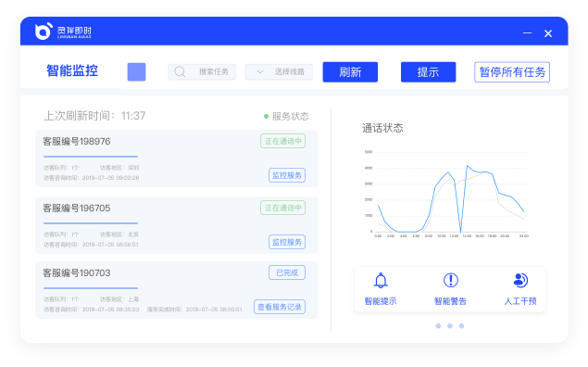Select the first pagination dot below the cards

[438, 325]
